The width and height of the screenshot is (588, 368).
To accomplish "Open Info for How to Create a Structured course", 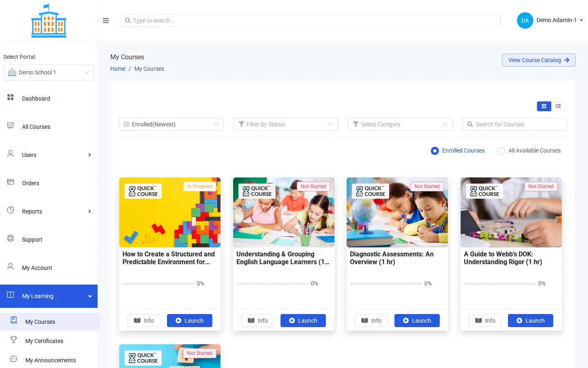I will pos(144,321).
